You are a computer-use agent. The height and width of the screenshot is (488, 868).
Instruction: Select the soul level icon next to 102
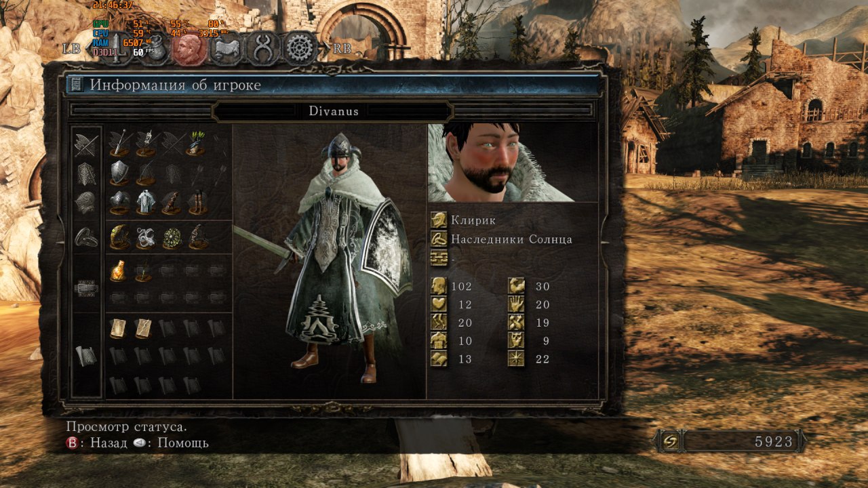pos(439,286)
